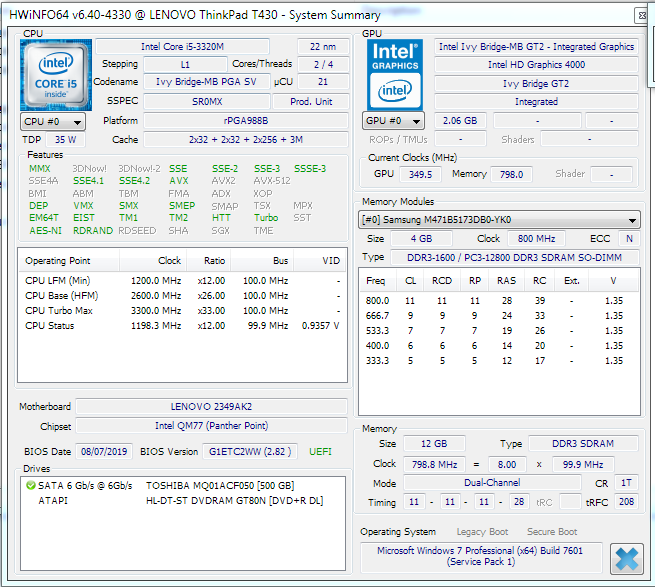
Task: Close the System Summary window from title bar
Action: pos(641,15)
